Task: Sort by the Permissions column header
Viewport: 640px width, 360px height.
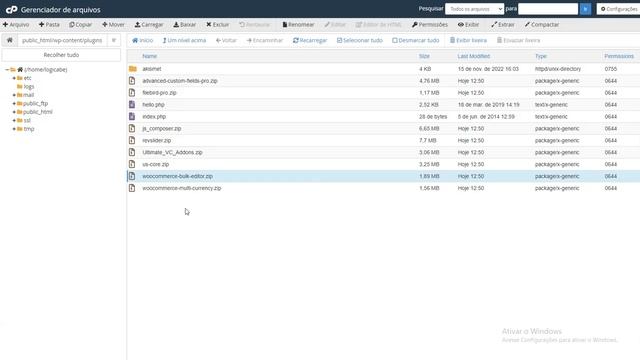Action: click(x=619, y=56)
